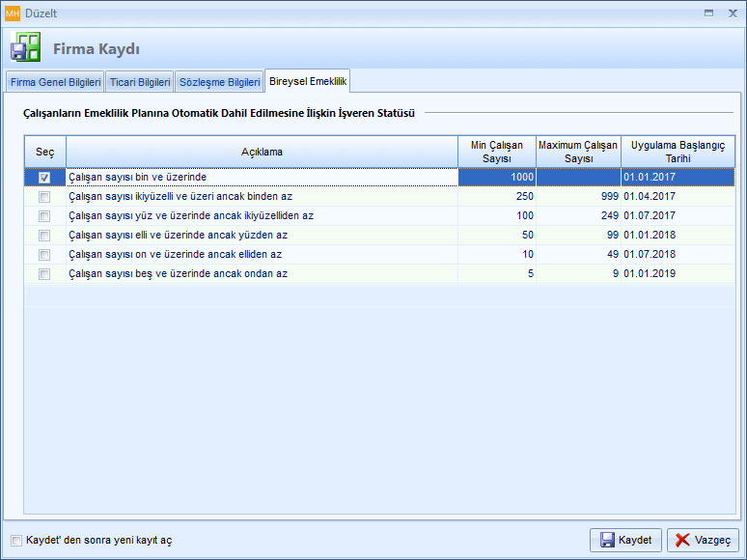Select the Bireysel Emeklilik tab
Image resolution: width=747 pixels, height=560 pixels.
(x=308, y=81)
